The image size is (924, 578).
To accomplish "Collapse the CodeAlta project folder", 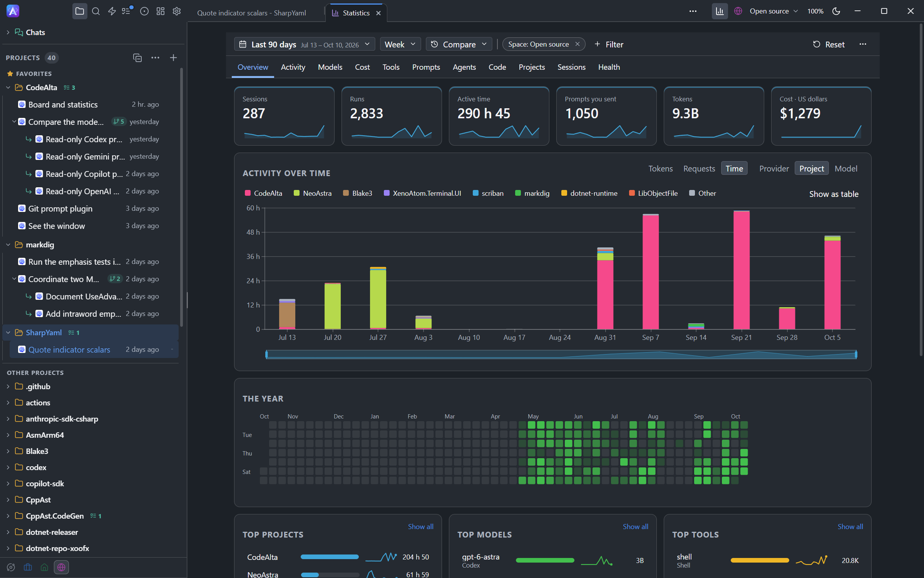I will click(x=8, y=87).
